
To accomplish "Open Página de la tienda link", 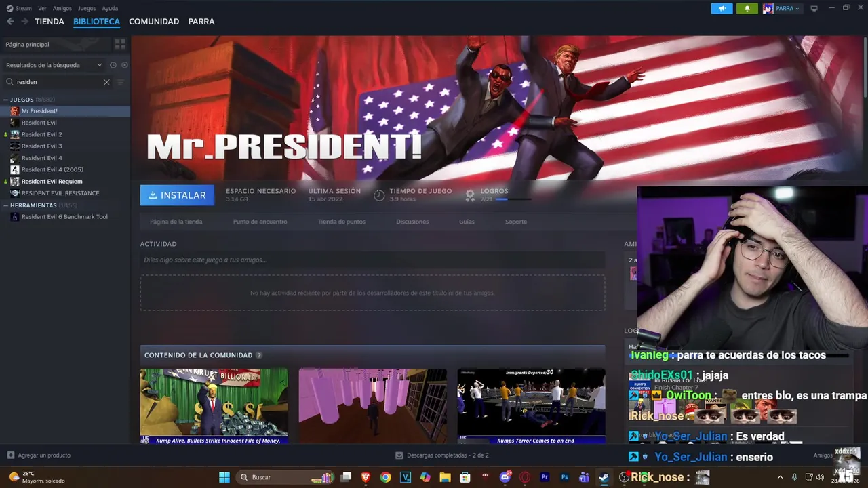I will (176, 222).
